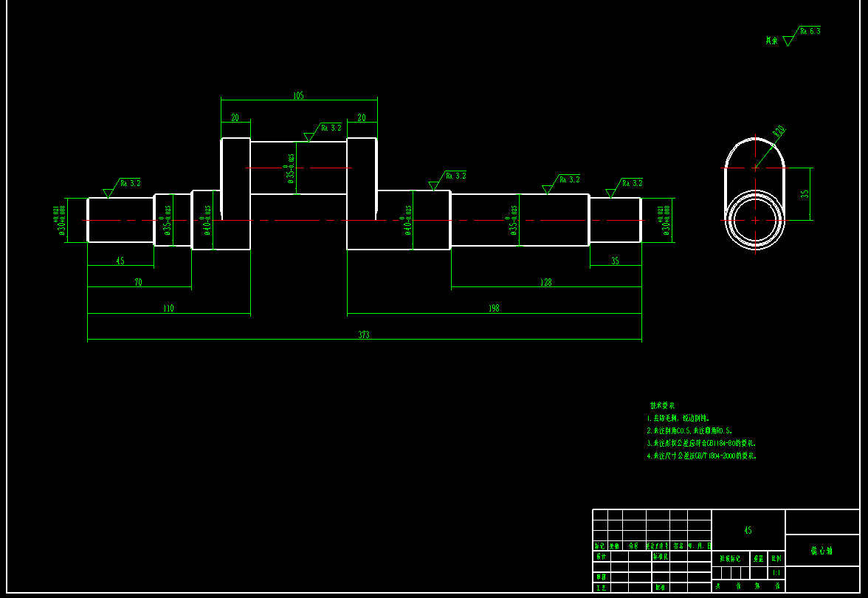
Task: Pick the 70 length dimension text
Action: tap(139, 282)
